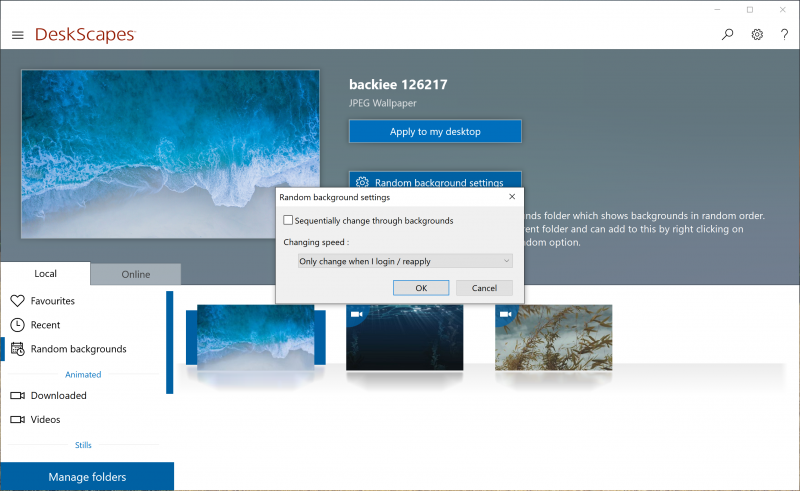Viewport: 800px width, 491px height.
Task: Select the ocean wave thumbnail
Action: click(256, 337)
